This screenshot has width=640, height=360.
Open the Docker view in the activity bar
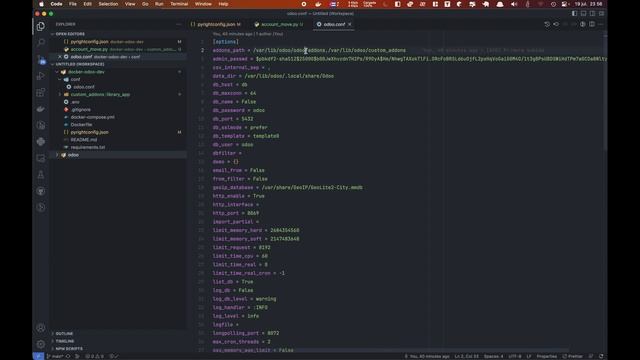(x=41, y=109)
